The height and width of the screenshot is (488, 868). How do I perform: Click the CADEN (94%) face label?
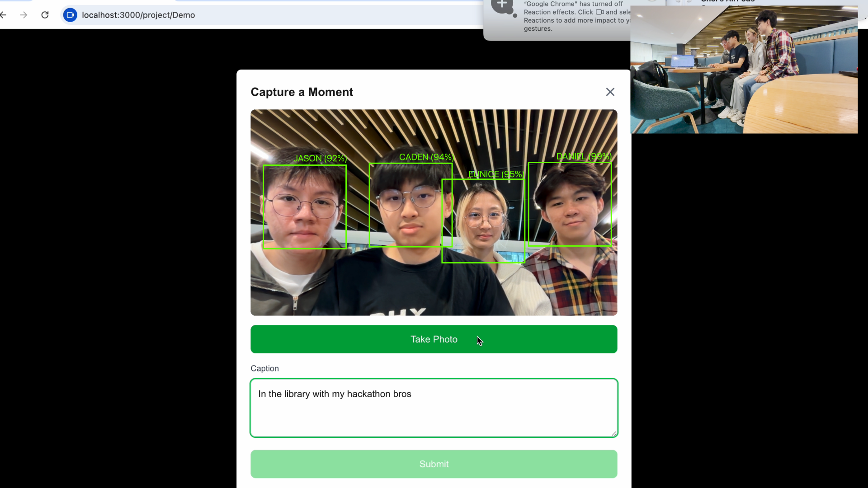426,157
